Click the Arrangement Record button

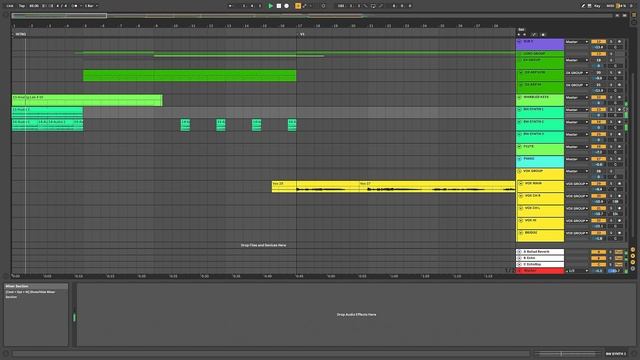pyautogui.click(x=287, y=6)
